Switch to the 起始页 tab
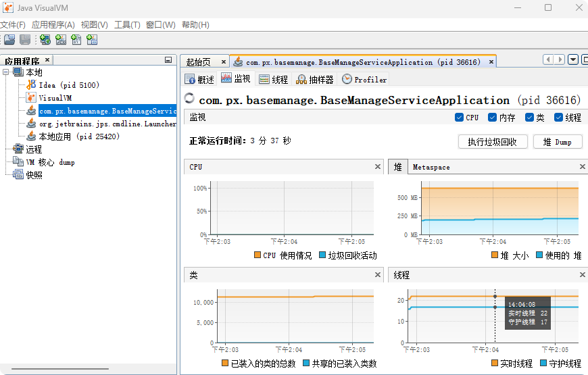Viewport: 588px width, 375px height. point(199,62)
